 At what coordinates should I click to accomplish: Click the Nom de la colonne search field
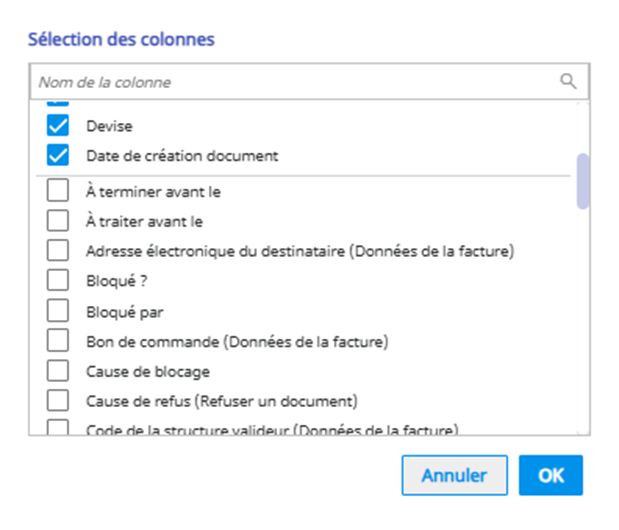pos(290,82)
